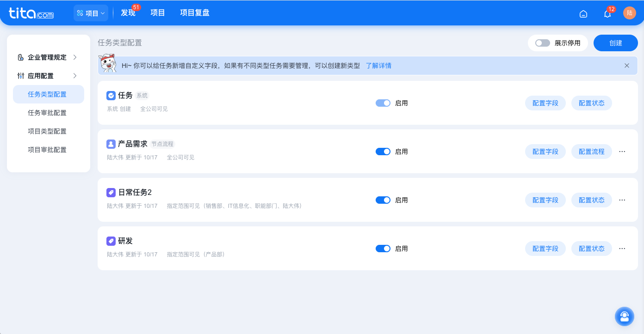644x334 pixels.
Task: Turn off 启用 for 日常任务2
Action: click(383, 200)
